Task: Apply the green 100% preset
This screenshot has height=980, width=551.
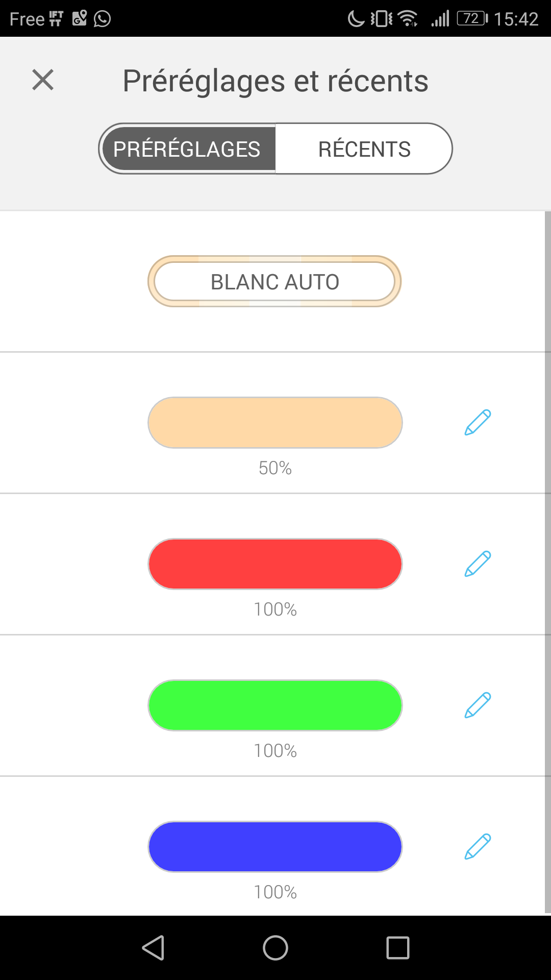Action: (275, 705)
